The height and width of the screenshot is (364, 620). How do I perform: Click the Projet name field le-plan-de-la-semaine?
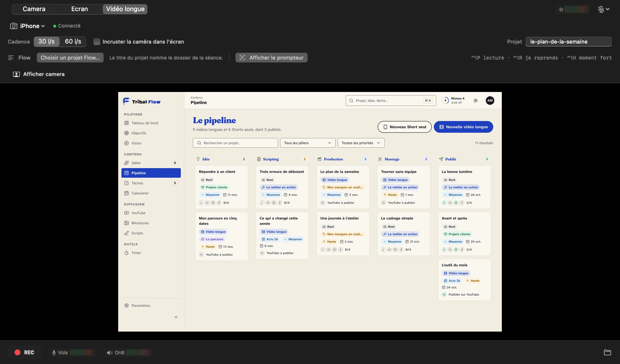tap(568, 42)
